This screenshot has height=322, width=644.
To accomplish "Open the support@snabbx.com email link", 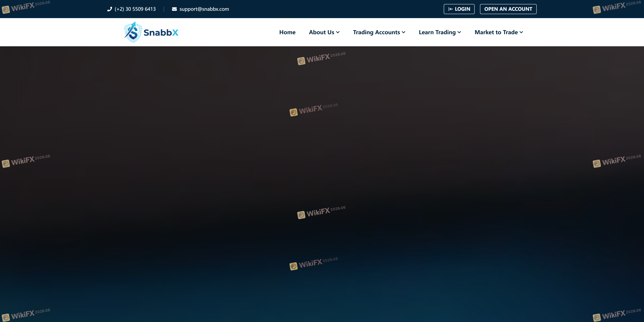I will pyautogui.click(x=204, y=9).
